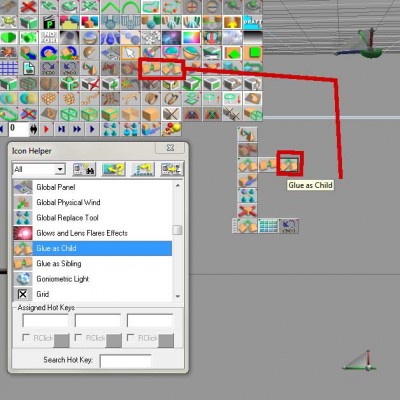The height and width of the screenshot is (400, 400).
Task: Select the Grid list entry
Action: (92, 294)
